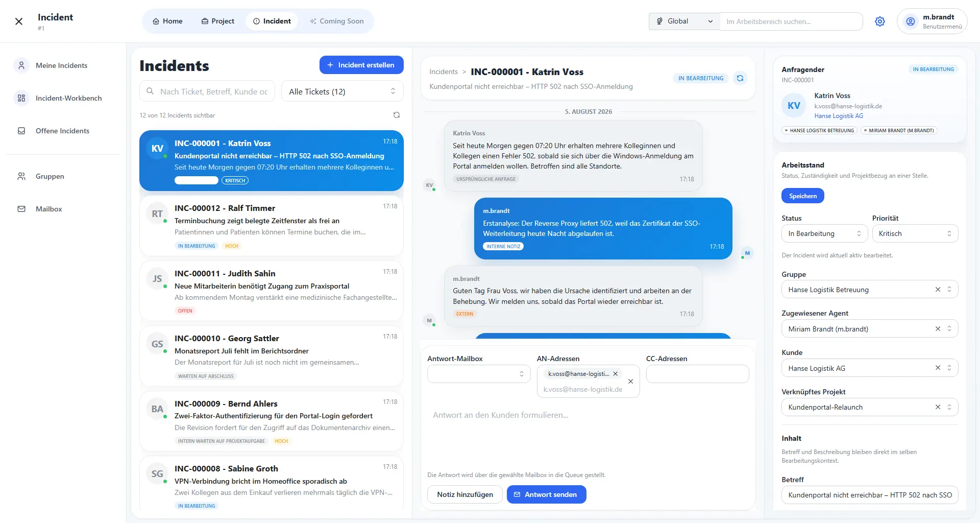Open Offene Incidents in the sidebar
The image size is (980, 523).
tap(63, 131)
